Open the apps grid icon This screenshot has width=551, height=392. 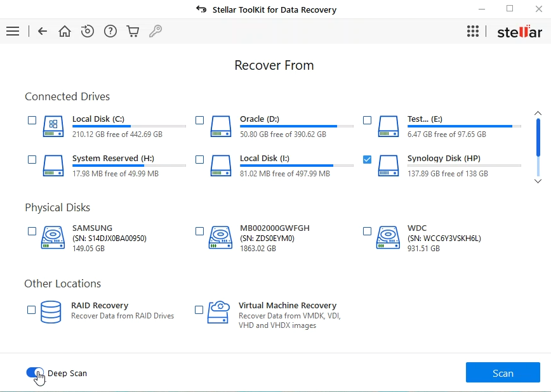473,31
